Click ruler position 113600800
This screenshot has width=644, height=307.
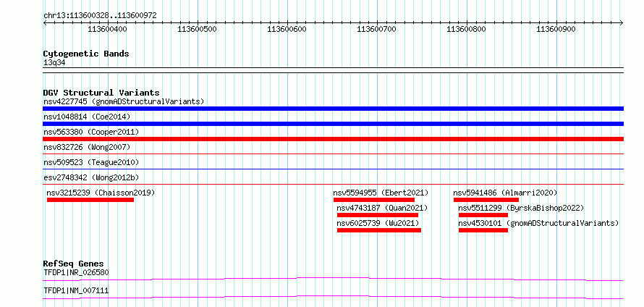(x=466, y=29)
